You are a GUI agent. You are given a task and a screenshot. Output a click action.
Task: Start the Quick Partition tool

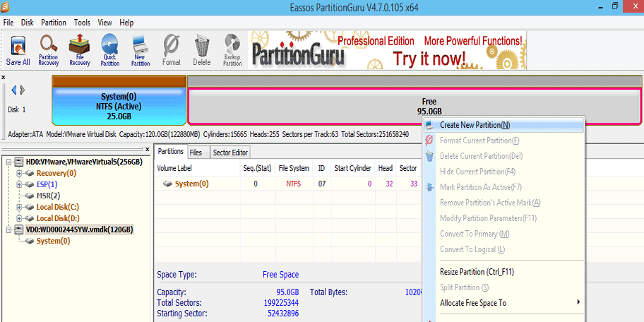pos(109,51)
